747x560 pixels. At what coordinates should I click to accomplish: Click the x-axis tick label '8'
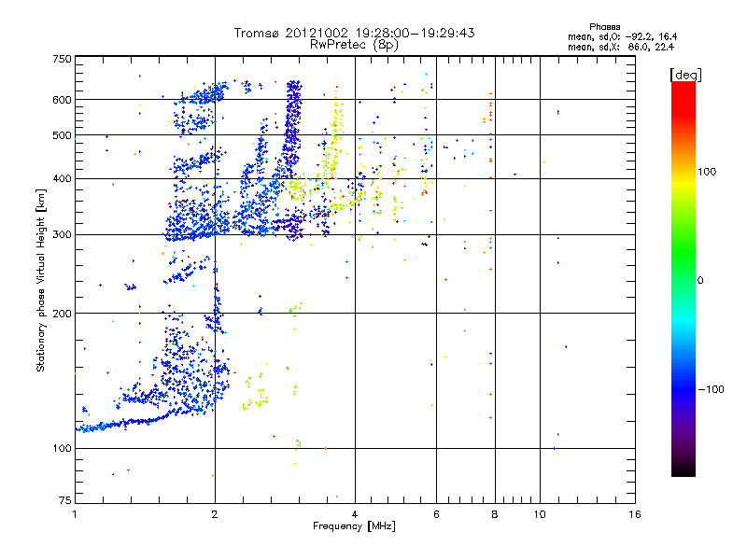click(495, 514)
